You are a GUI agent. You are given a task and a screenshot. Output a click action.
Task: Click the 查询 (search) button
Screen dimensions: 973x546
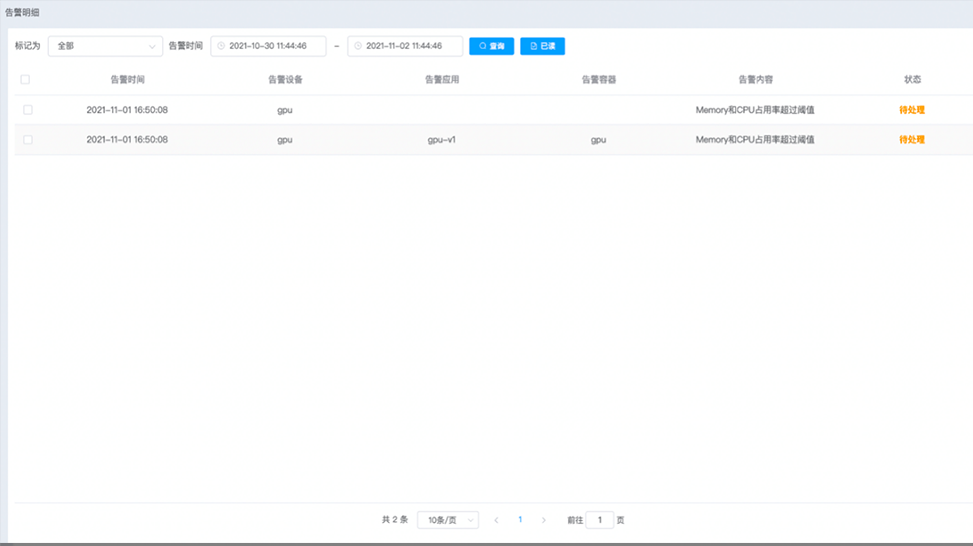491,46
